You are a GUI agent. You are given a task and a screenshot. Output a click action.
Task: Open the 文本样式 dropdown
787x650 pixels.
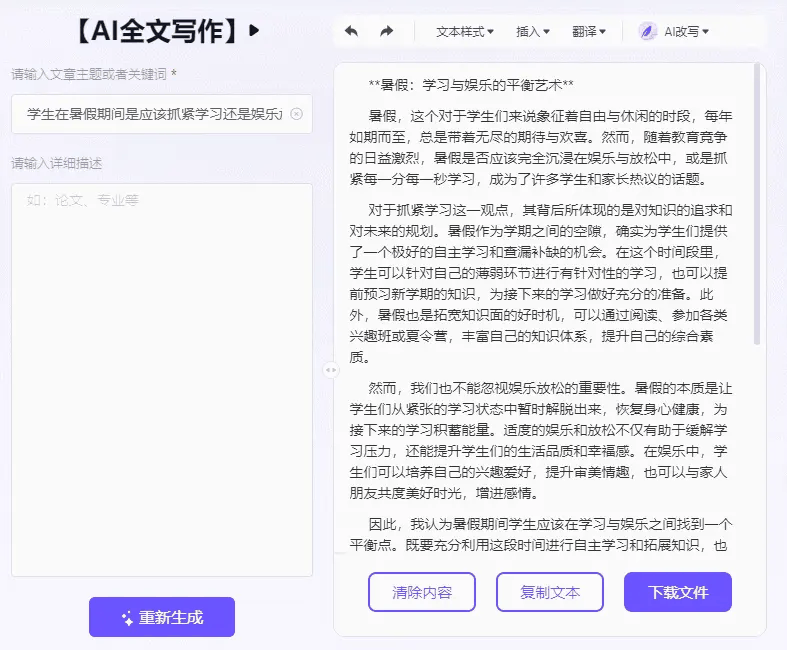465,32
